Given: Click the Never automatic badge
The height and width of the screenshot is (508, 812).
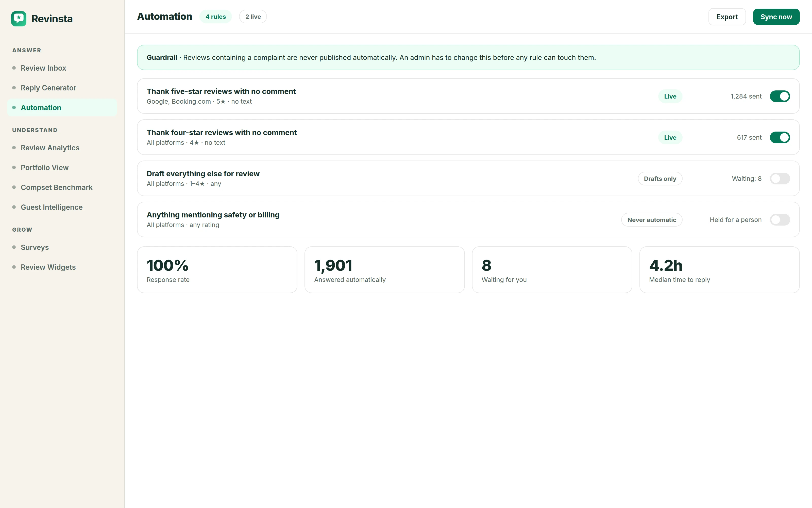Looking at the screenshot, I should click(652, 220).
